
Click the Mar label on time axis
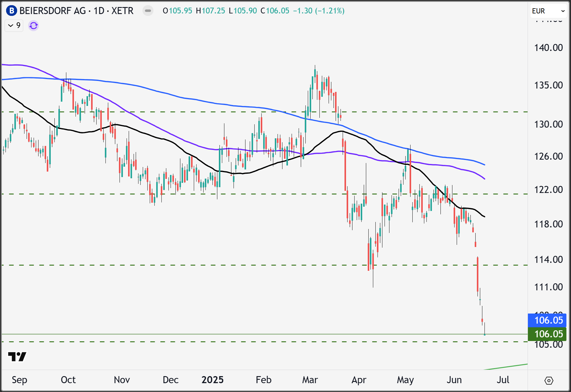click(x=310, y=380)
